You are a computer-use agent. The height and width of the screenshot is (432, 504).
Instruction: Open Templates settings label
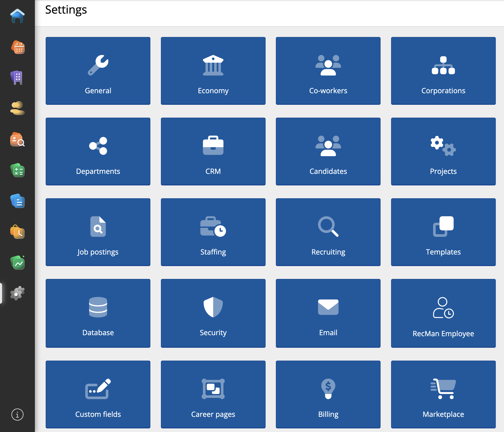coord(443,252)
